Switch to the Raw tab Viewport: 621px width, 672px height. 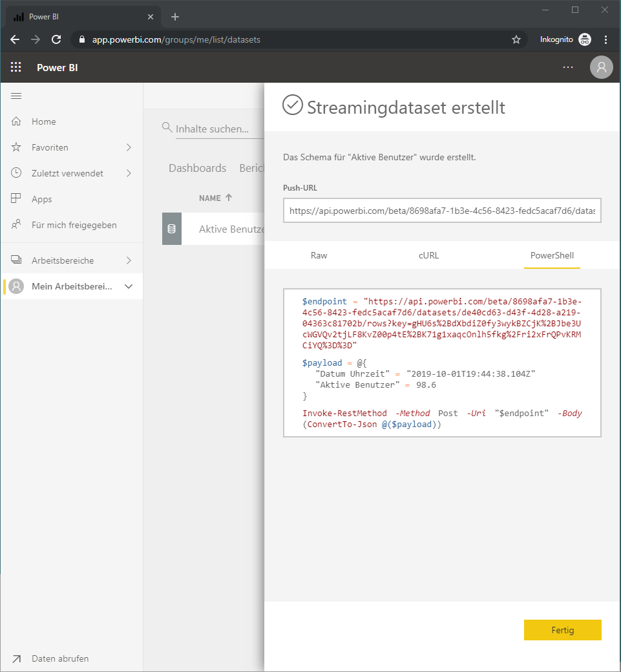coord(319,255)
